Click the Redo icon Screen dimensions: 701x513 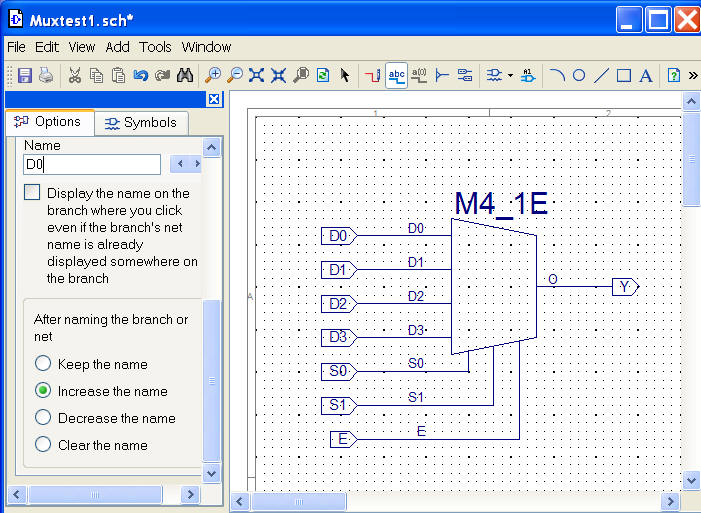tap(162, 75)
